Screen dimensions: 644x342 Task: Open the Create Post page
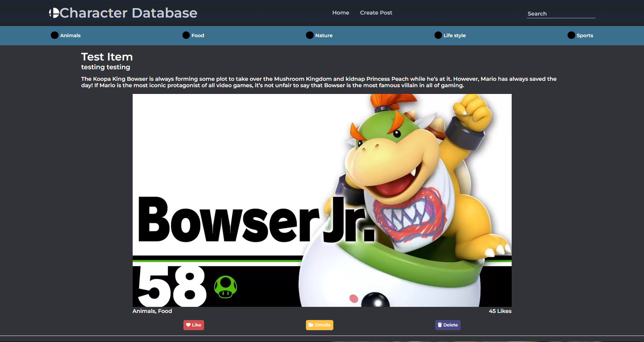pos(376,13)
